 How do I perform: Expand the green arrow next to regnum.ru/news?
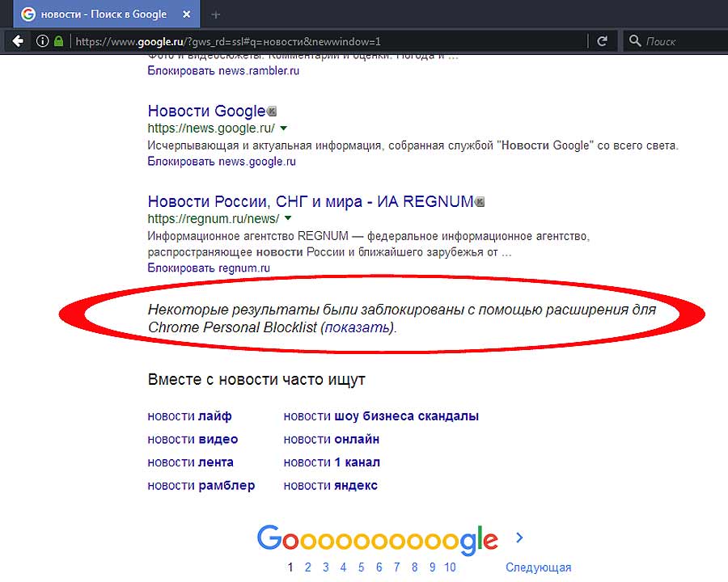(288, 218)
